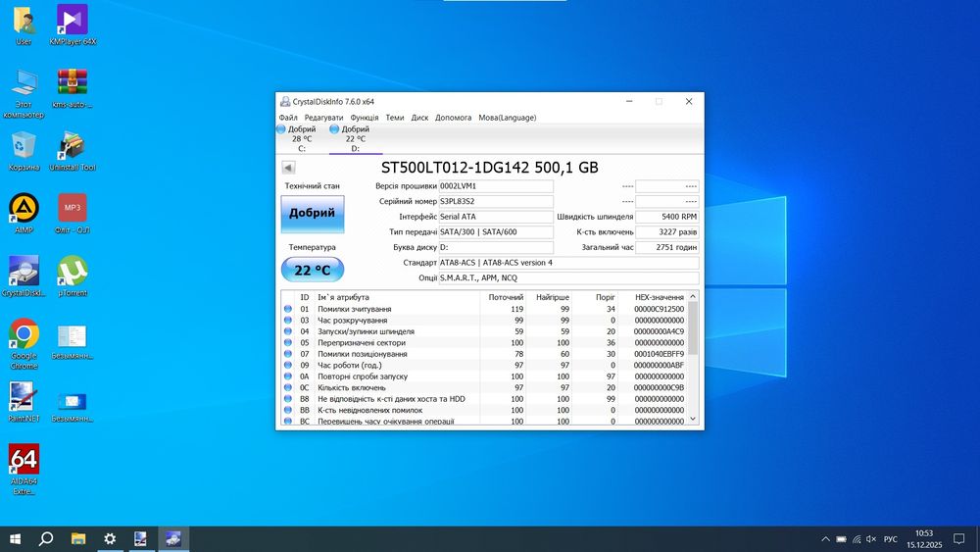This screenshot has width=980, height=552.
Task: Click the Ім'я атрибута column header
Action: [x=397, y=297]
